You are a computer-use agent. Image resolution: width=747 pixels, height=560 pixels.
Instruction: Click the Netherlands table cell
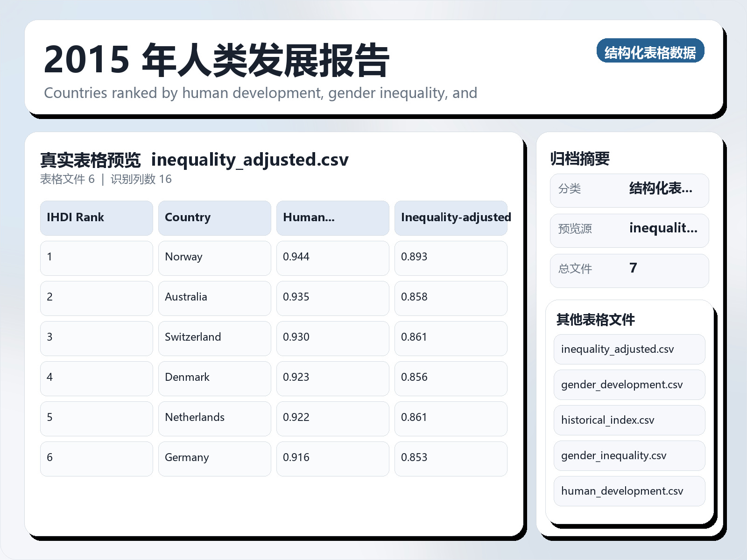coord(214,418)
